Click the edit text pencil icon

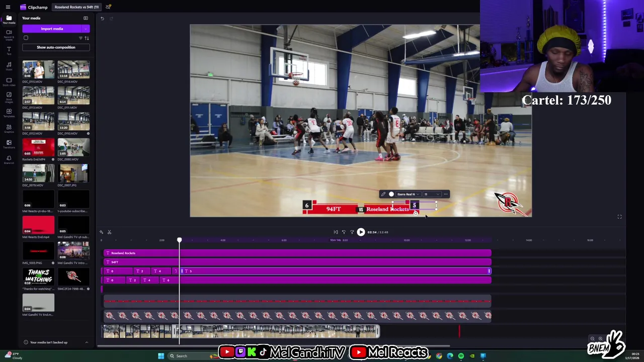[383, 194]
